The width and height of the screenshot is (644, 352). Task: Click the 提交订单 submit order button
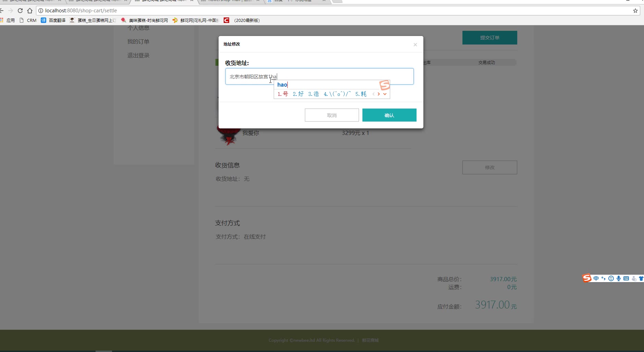(x=490, y=38)
